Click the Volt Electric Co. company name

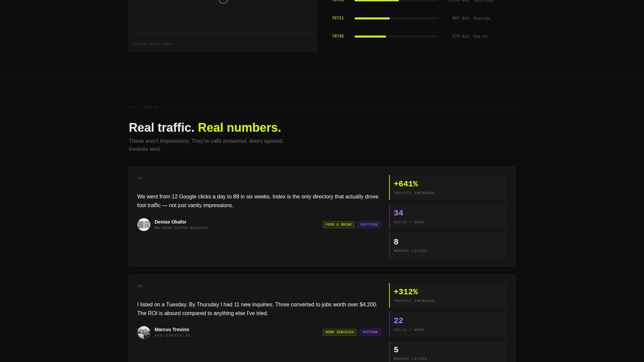[x=173, y=336]
